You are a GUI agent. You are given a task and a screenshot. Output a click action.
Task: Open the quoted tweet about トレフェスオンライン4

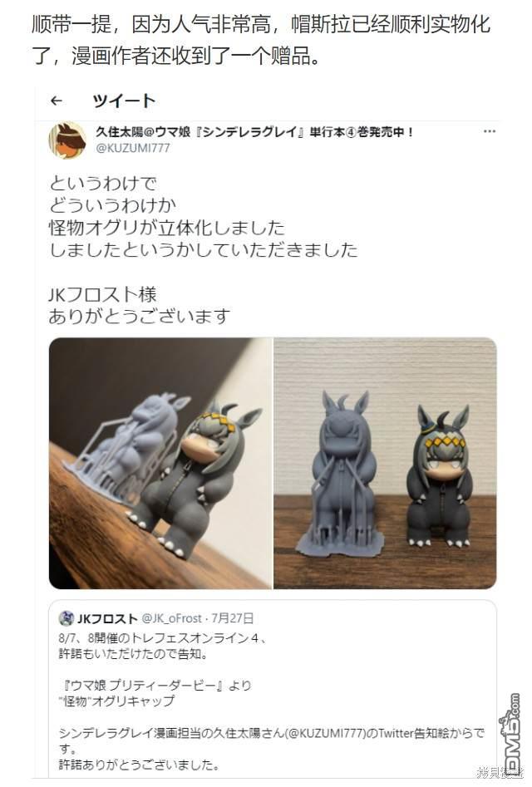coord(273,687)
